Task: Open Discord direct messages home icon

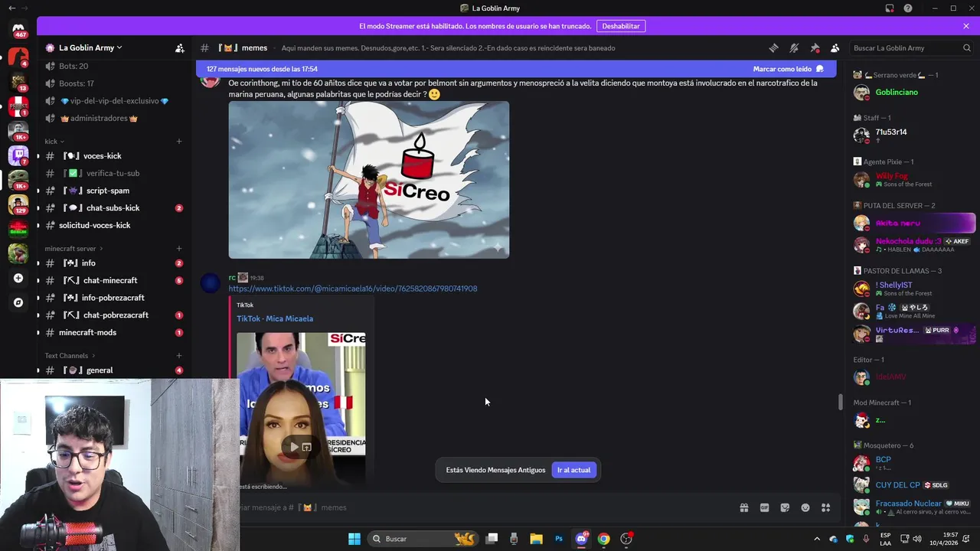Action: 18,28
